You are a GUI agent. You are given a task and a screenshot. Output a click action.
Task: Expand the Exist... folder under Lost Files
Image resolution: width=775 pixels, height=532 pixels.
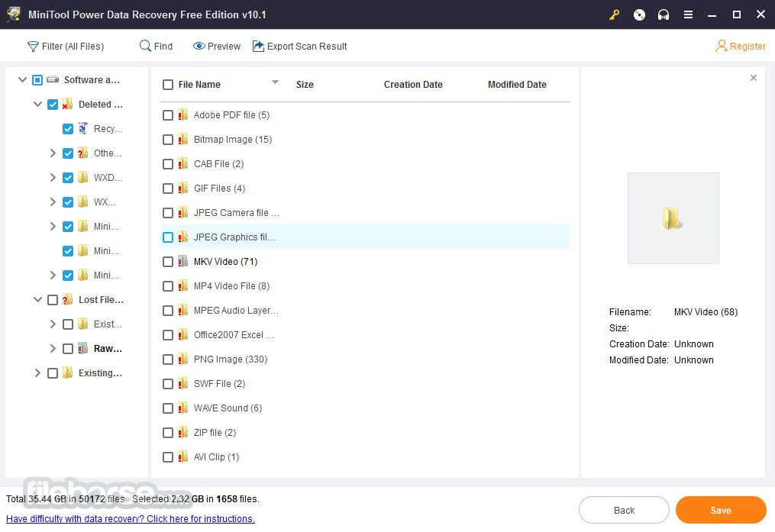click(x=53, y=324)
